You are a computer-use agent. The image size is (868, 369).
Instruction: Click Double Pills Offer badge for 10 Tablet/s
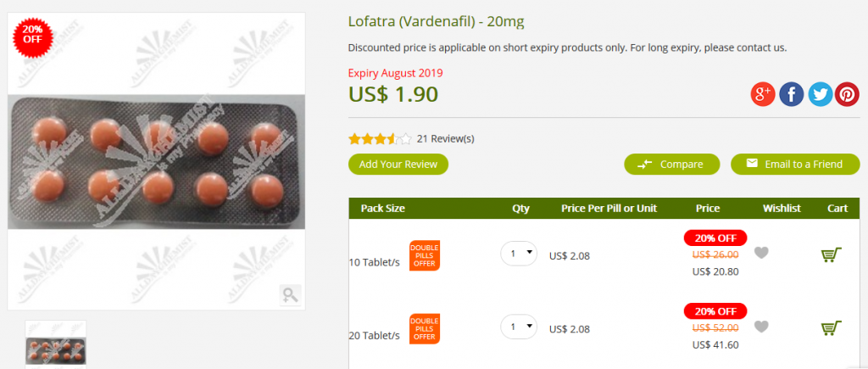425,255
